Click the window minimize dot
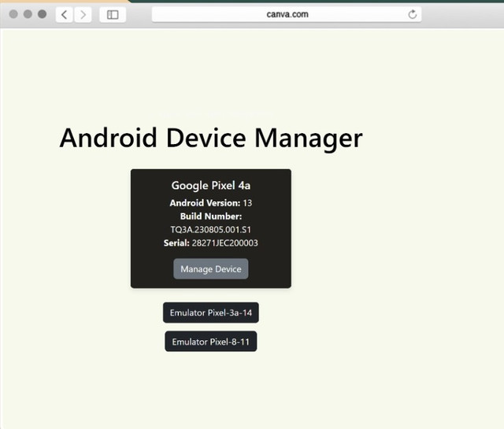504x429 pixels. tap(28, 14)
